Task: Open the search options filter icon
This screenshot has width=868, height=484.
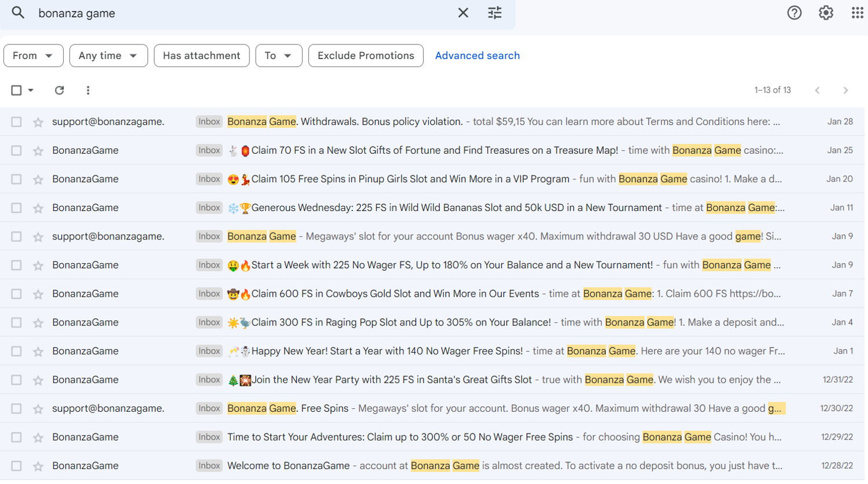Action: 495,13
